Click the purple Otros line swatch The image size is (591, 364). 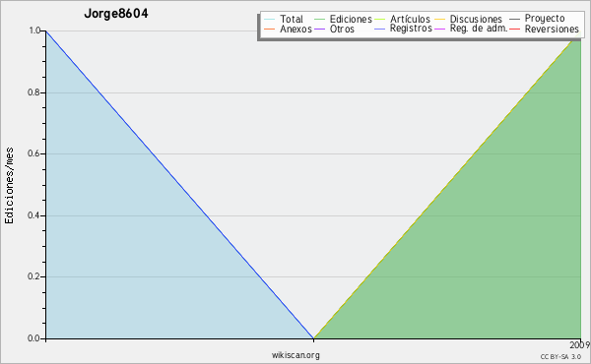coord(319,29)
